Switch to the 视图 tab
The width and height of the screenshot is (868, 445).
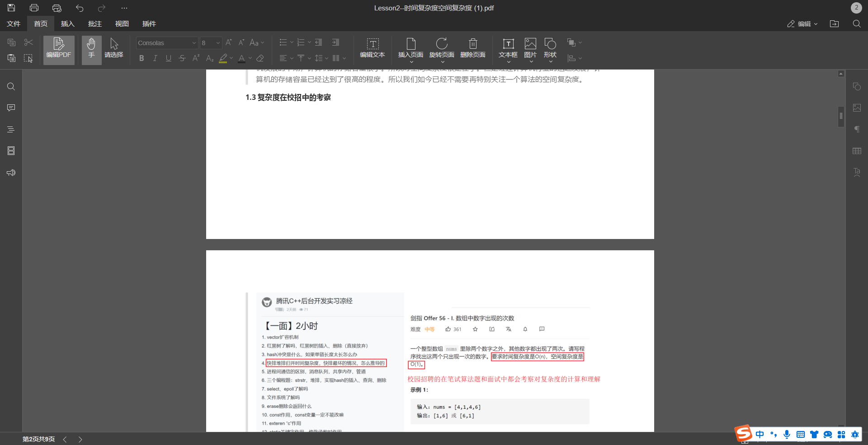pos(122,23)
